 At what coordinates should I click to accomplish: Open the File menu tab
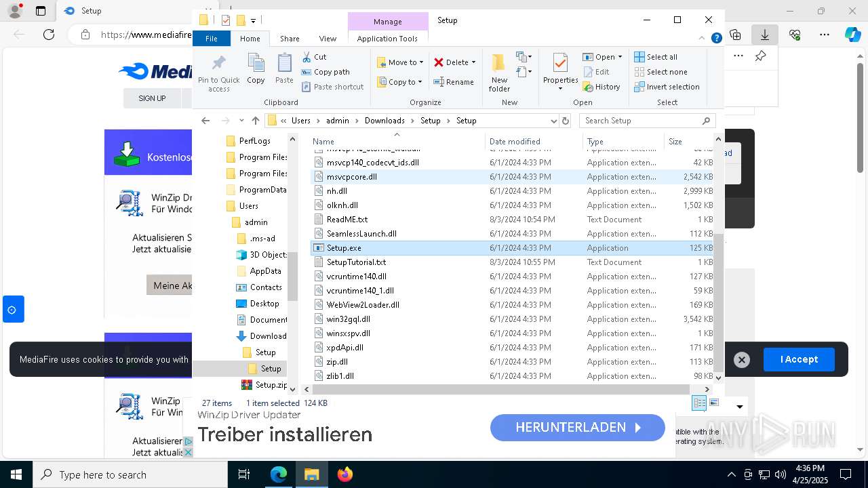pos(212,39)
